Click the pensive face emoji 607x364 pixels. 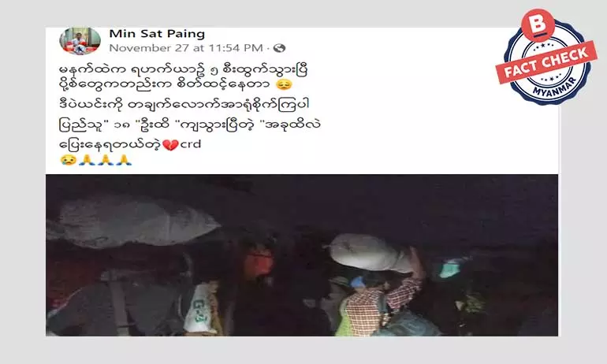(285, 85)
